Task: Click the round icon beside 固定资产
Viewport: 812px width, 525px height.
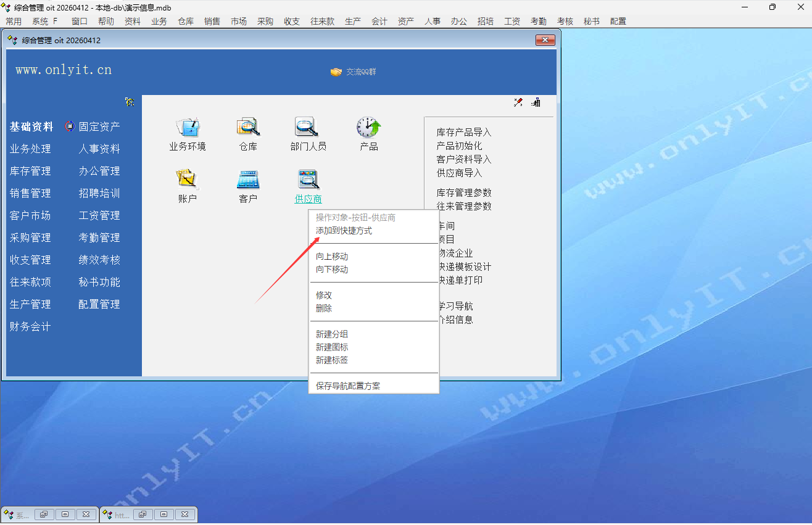Action: 70,126
